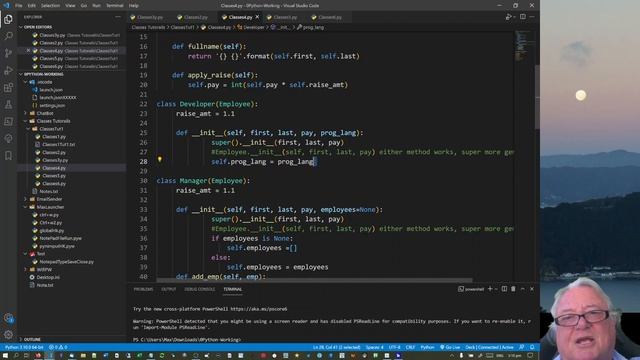The height and width of the screenshot is (360, 640).
Task: Open the Testing flask icon
Action: (8, 104)
